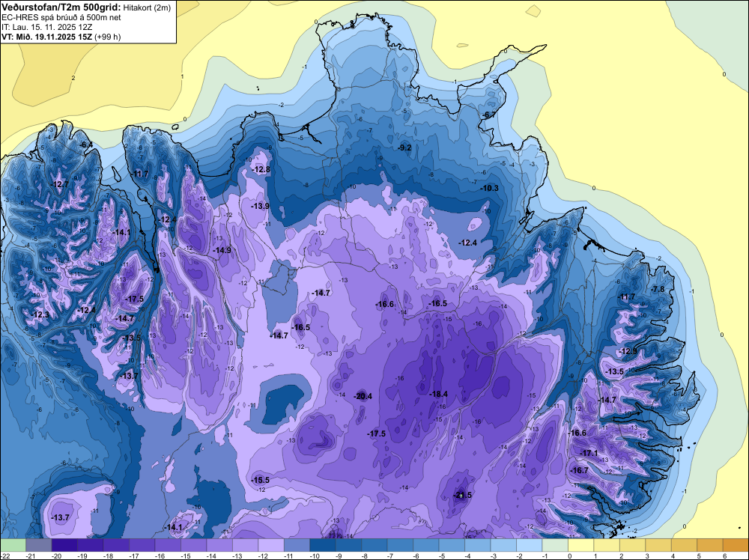Select the -12.7 temperature label
The width and height of the screenshot is (749, 560).
coord(60,184)
